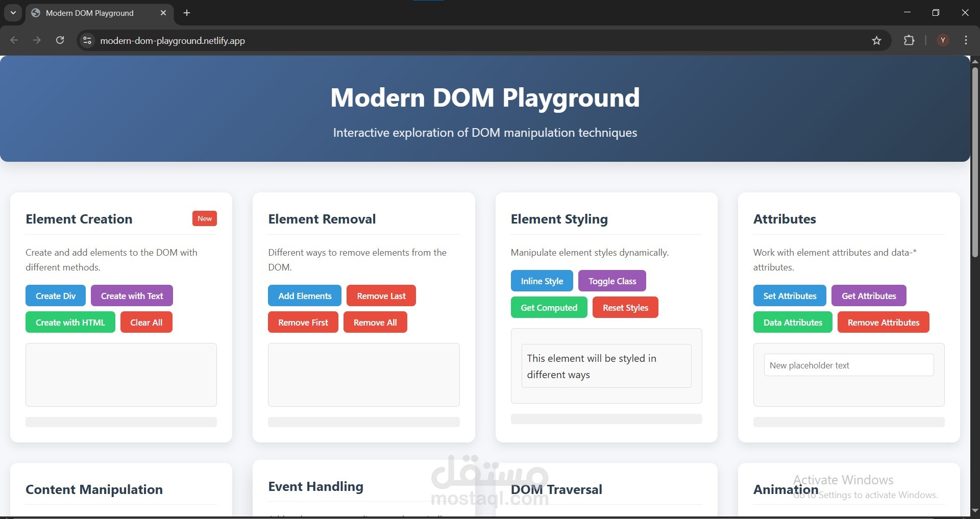The height and width of the screenshot is (519, 980).
Task: Click Toggle Class in Element Styling
Action: [611, 281]
